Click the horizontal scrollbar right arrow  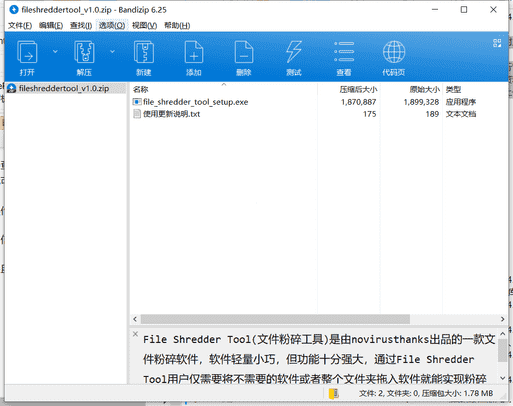click(x=502, y=319)
